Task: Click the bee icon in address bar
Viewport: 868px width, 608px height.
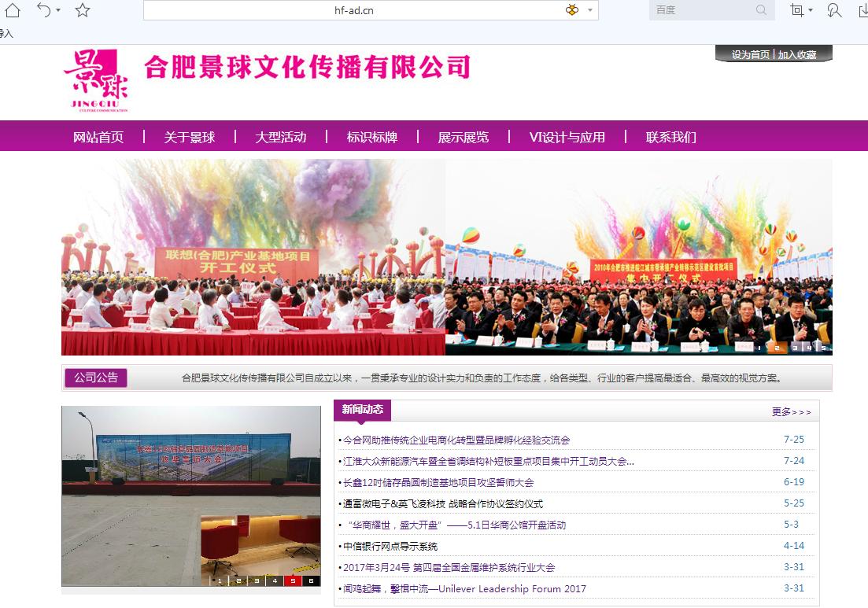Action: point(571,10)
